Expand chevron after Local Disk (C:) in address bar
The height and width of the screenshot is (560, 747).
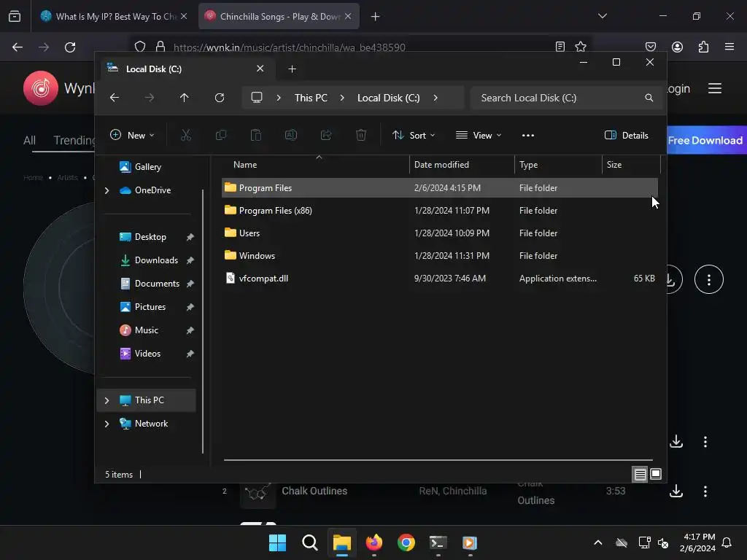pos(436,98)
